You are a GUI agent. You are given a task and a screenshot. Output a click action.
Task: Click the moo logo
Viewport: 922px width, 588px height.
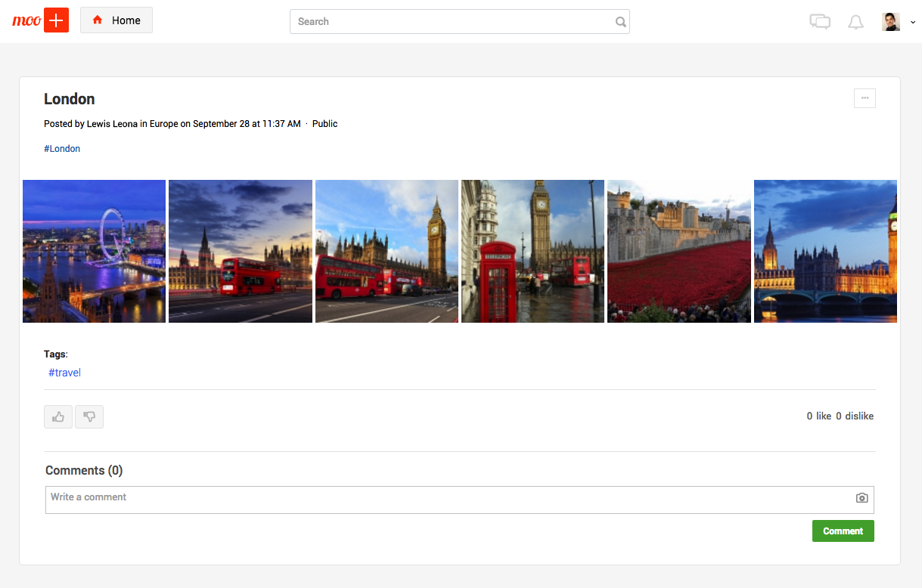point(26,21)
